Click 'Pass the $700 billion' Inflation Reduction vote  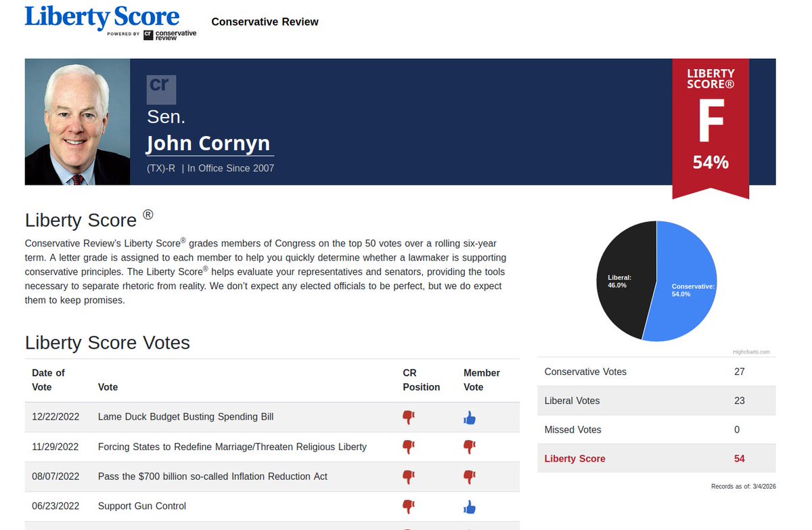(x=212, y=477)
